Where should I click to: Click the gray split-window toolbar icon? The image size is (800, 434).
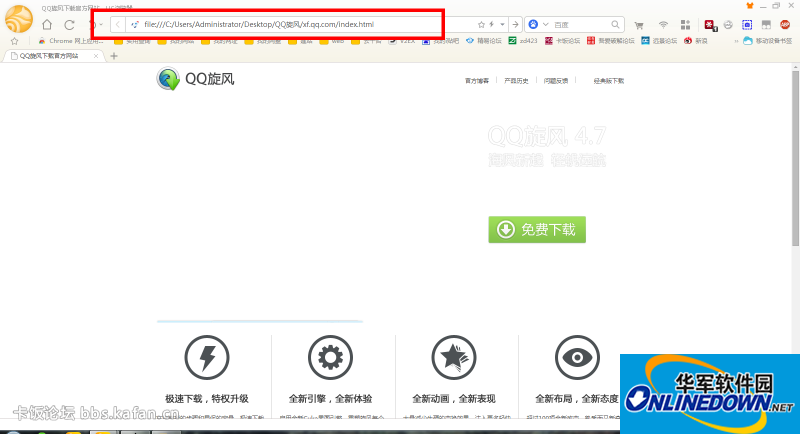pos(766,24)
